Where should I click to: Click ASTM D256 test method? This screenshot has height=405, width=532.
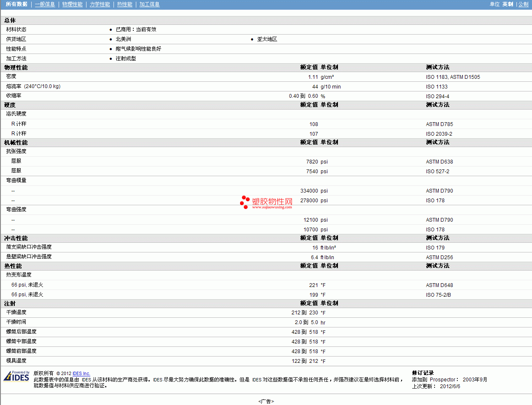point(439,257)
